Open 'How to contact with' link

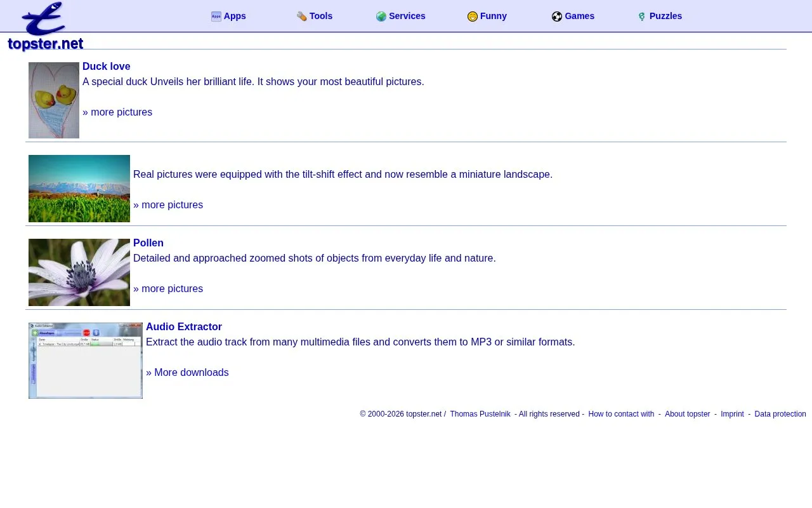(x=621, y=414)
